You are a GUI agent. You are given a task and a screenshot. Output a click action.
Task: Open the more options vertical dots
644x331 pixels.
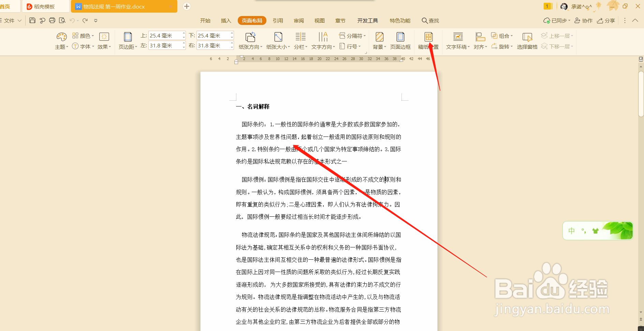(625, 20)
